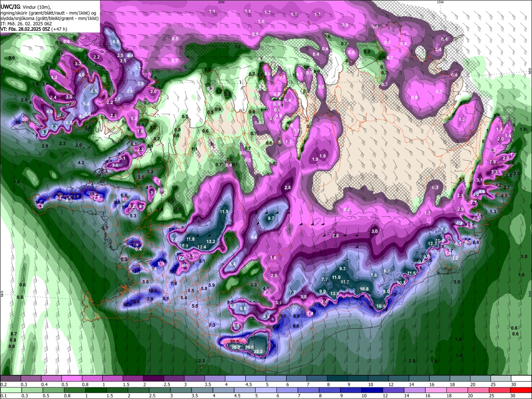The image size is (532, 399).
Task: Pick the bright pink snow swatch between 0.5 and 0.8
Action: 71,379
